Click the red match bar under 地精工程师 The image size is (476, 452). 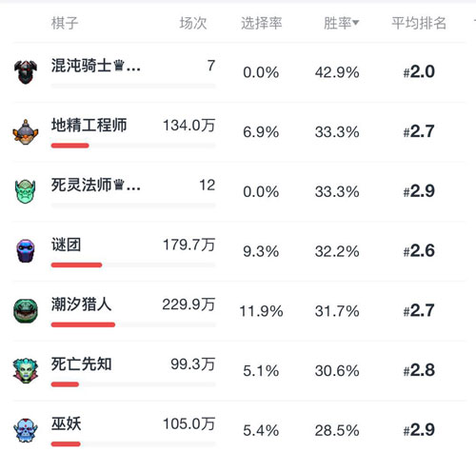coord(69,146)
